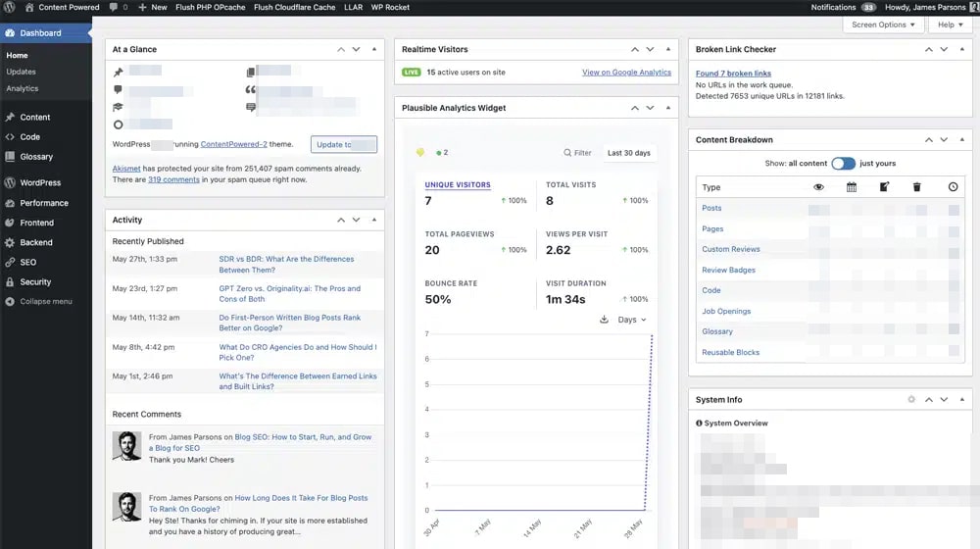Image resolution: width=980 pixels, height=549 pixels.
Task: Toggle the Broken Link Checker panel triangle
Action: tap(962, 49)
